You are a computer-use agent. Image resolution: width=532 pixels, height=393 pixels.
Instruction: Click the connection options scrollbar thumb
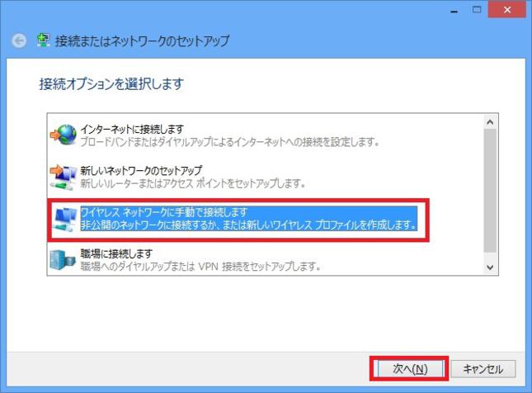(x=490, y=190)
